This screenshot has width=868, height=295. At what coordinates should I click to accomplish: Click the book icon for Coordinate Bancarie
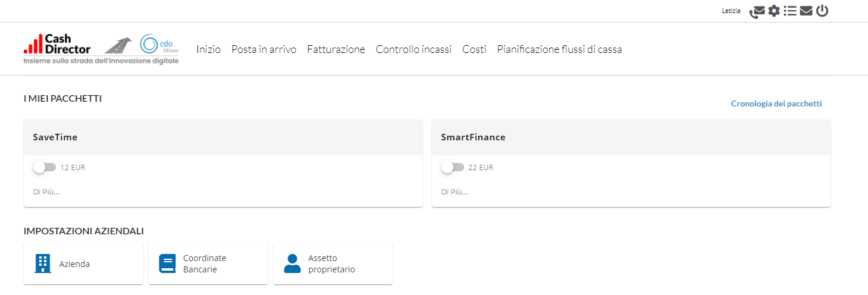pos(168,263)
